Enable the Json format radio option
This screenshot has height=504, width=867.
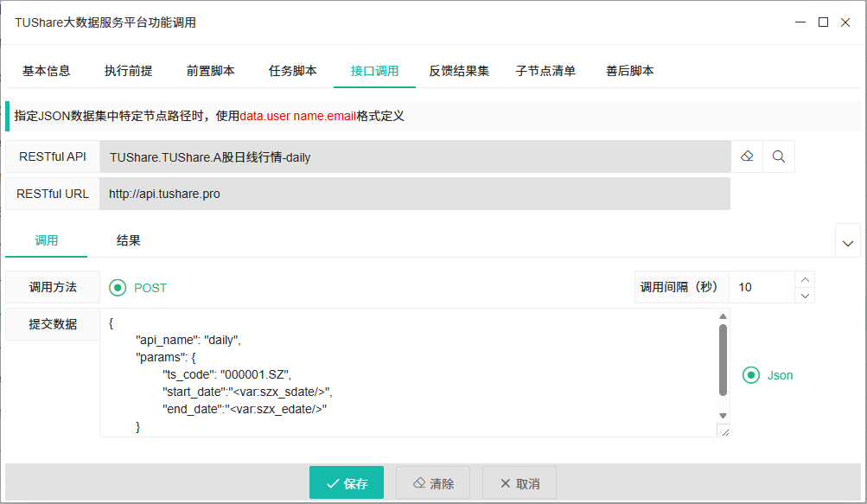click(x=750, y=375)
